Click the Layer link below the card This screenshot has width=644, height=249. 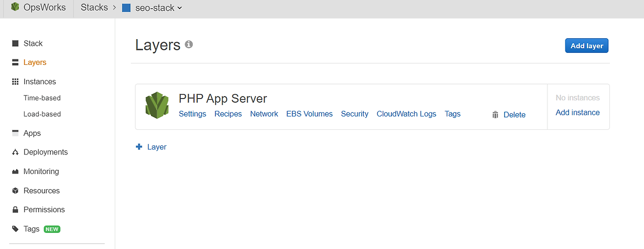tap(157, 147)
